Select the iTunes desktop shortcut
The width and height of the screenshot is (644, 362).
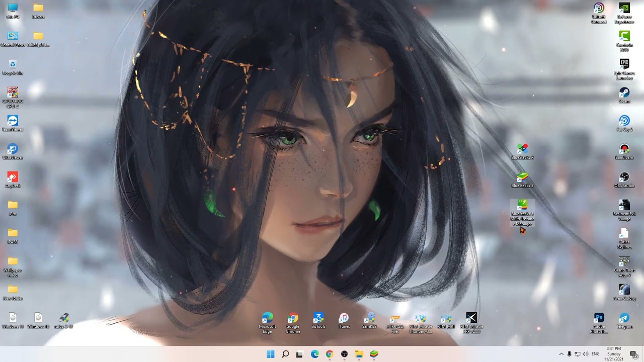344,321
